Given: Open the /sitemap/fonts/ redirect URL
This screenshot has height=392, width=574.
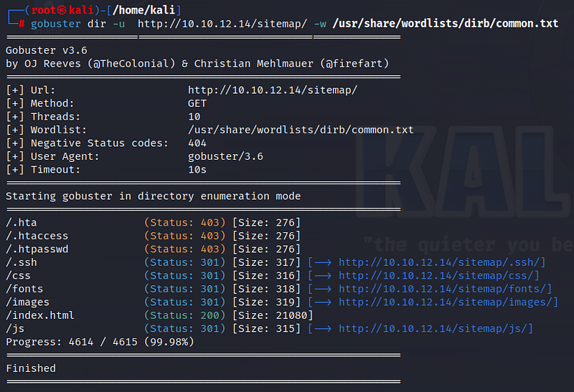Looking at the screenshot, I should 445,289.
